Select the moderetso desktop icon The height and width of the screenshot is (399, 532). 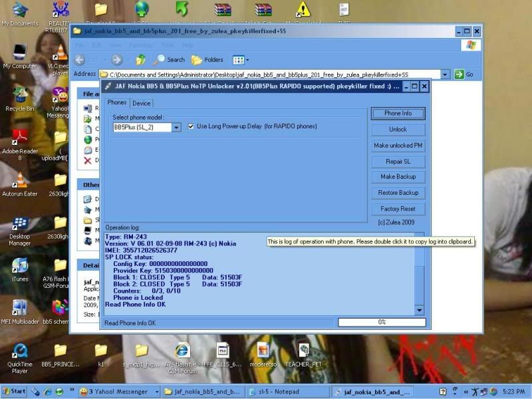pos(263,355)
